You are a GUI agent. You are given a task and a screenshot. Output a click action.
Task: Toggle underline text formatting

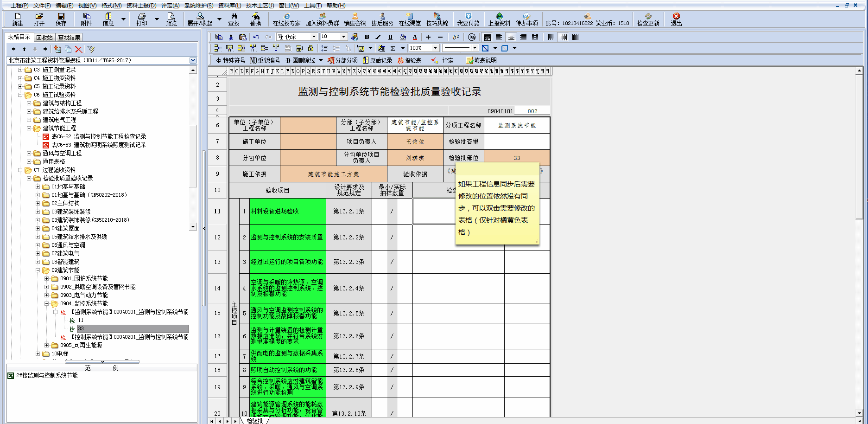(x=390, y=37)
